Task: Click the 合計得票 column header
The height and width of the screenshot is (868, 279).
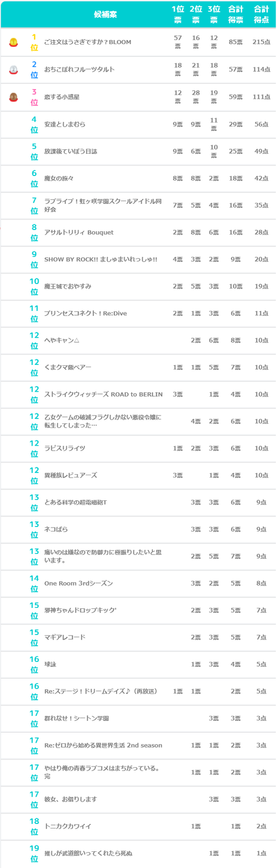Action: (235, 14)
